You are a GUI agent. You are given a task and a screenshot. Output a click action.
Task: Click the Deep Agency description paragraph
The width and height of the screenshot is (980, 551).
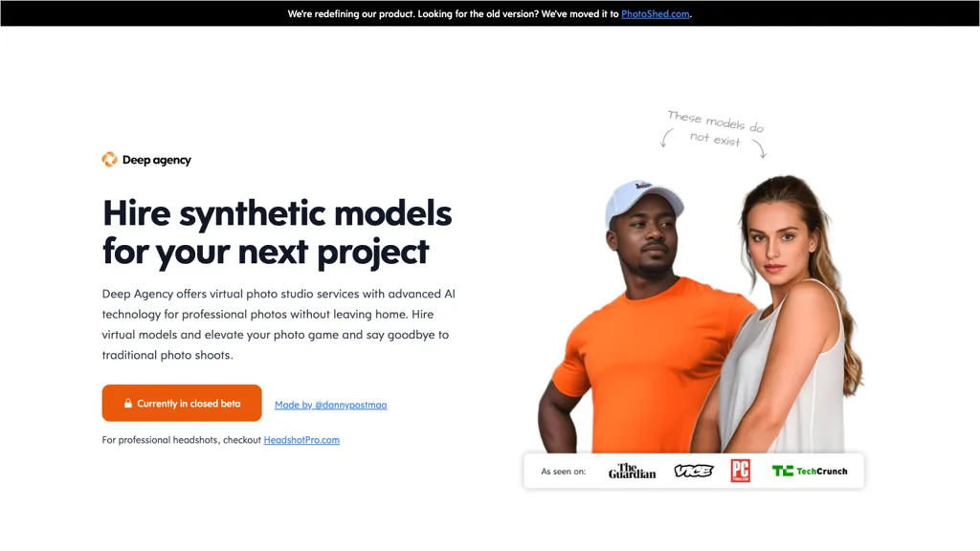[278, 324]
